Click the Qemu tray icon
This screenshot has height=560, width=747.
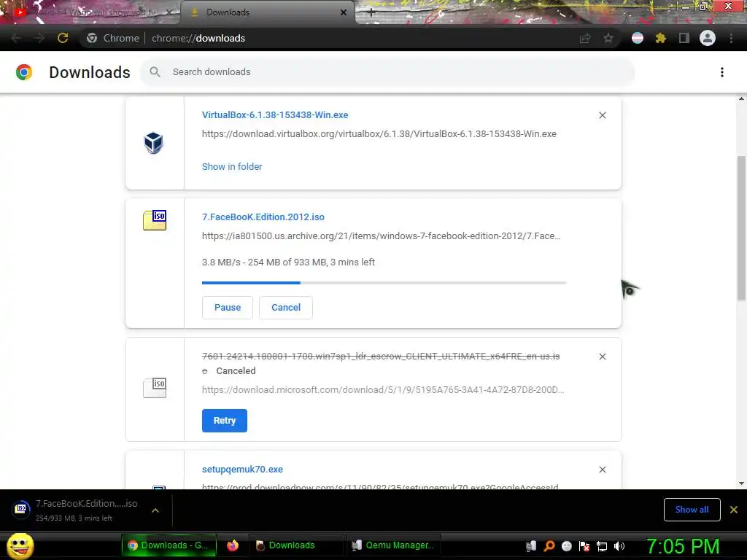531,546
